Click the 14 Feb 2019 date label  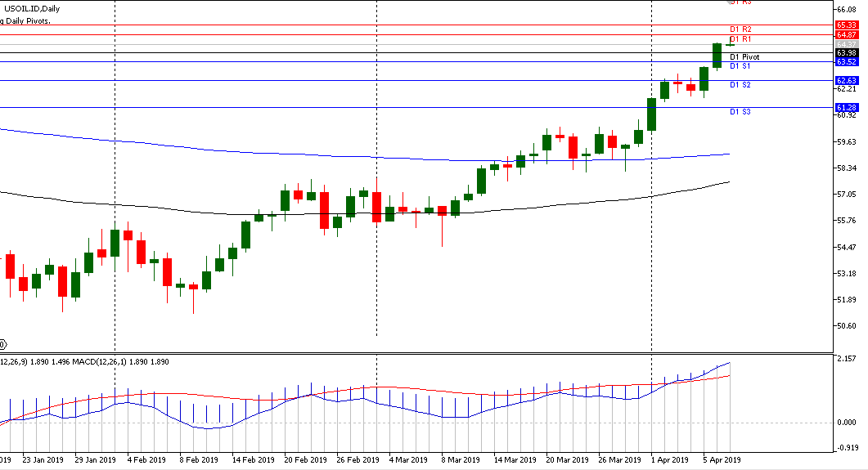coord(253,459)
